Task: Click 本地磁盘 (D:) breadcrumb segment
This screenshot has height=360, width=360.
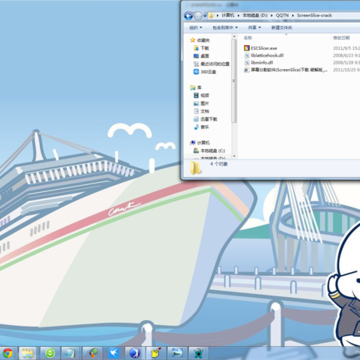Action: click(255, 15)
